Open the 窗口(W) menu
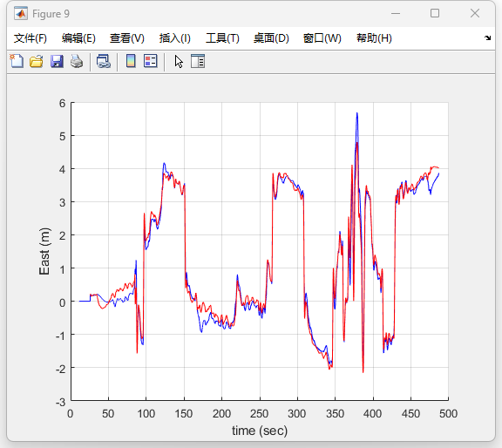 (x=322, y=38)
